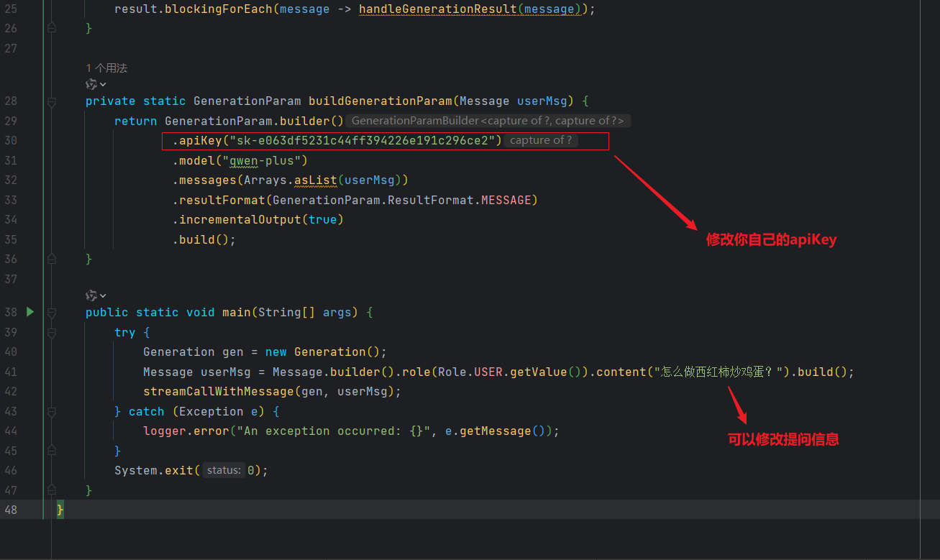This screenshot has height=560, width=940.
Task: Click the 'try' keyword
Action: [124, 332]
